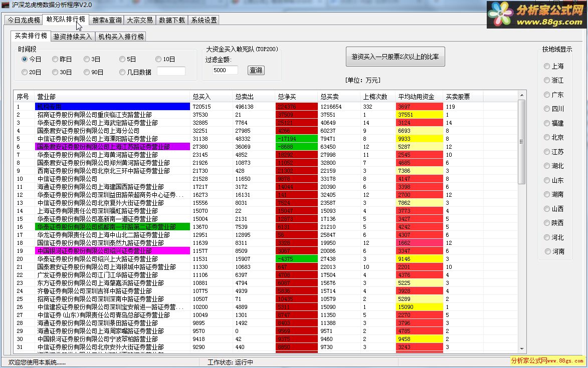Switch to 今日龙虎榜 tab
Screen dimensions: 588x368
[x=24, y=20]
